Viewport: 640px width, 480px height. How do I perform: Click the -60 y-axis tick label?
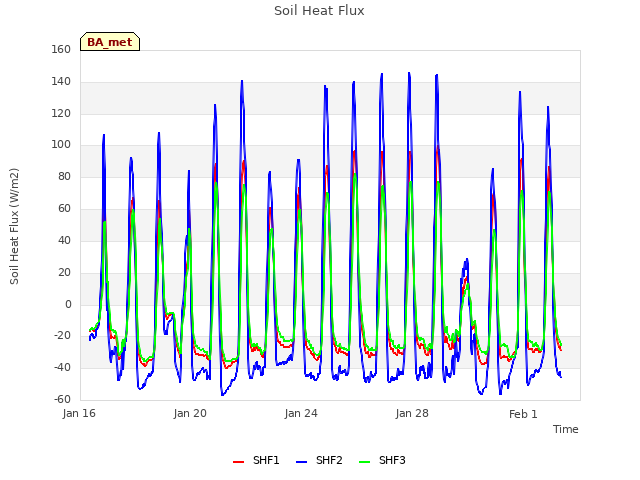[62, 400]
